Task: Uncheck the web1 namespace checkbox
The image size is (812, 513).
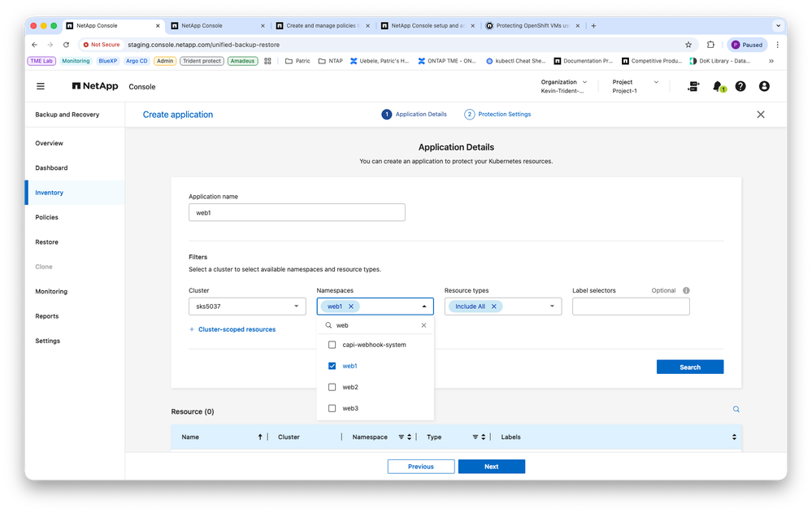Action: point(332,366)
